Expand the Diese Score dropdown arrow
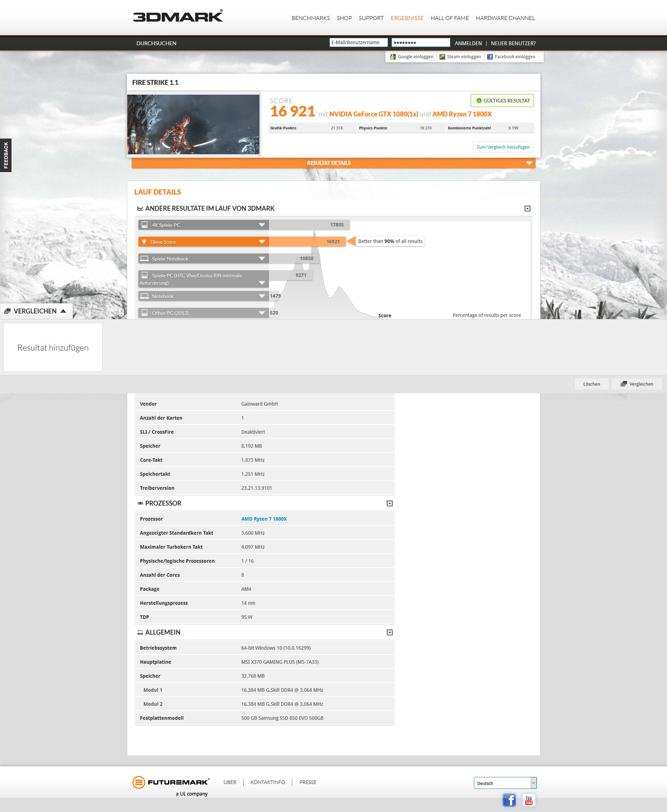The width and height of the screenshot is (667, 812). click(262, 242)
